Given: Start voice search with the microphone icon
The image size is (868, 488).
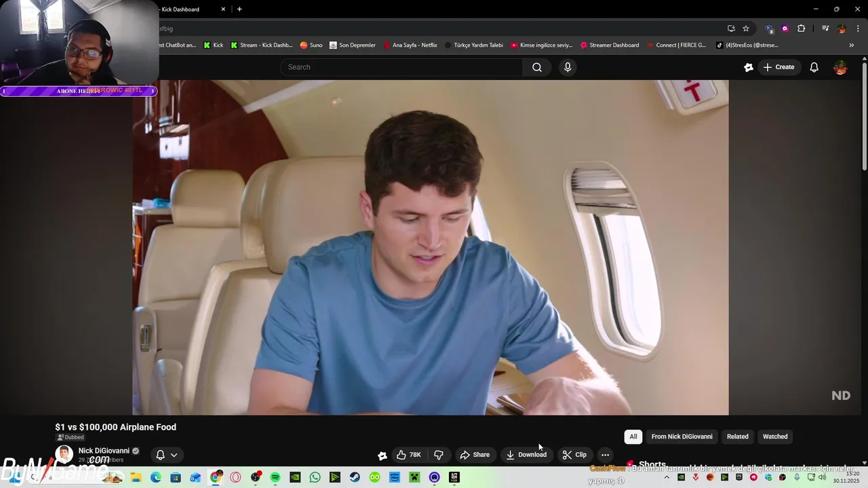Looking at the screenshot, I should [x=568, y=67].
